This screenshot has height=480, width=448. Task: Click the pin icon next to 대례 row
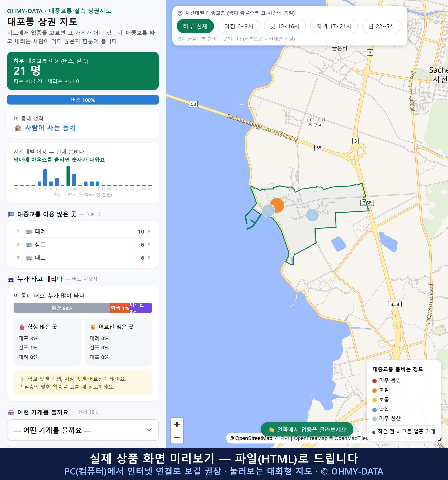point(149,232)
